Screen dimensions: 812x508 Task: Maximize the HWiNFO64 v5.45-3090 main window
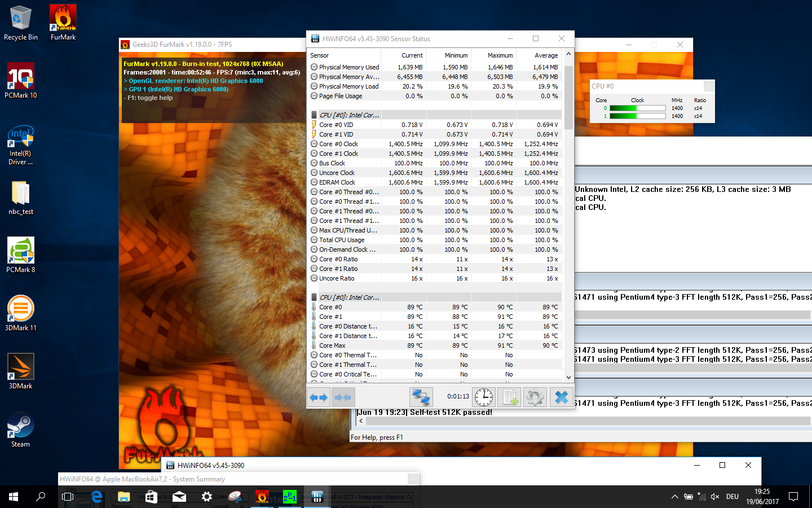[722, 465]
